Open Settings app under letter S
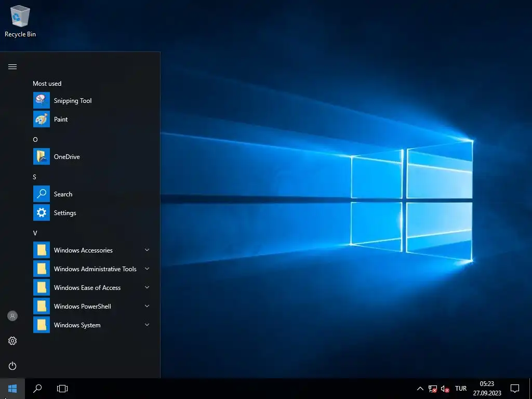Viewport: 532px width, 399px height. (x=92, y=212)
